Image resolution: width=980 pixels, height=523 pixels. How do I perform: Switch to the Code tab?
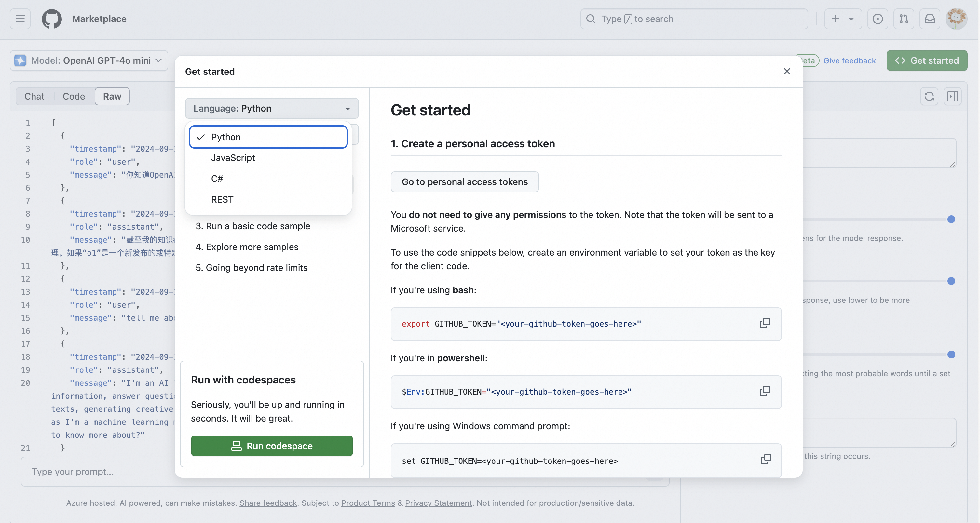click(x=74, y=96)
